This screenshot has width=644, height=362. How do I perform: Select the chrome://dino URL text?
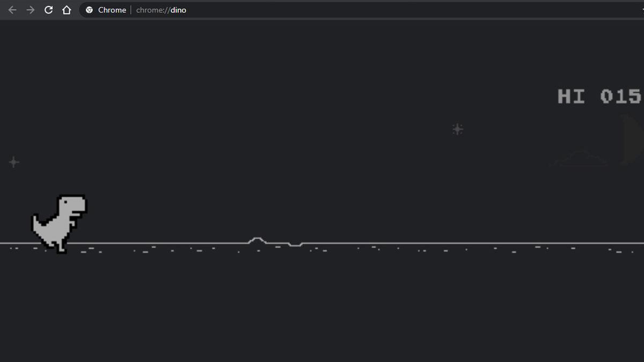[x=161, y=10]
